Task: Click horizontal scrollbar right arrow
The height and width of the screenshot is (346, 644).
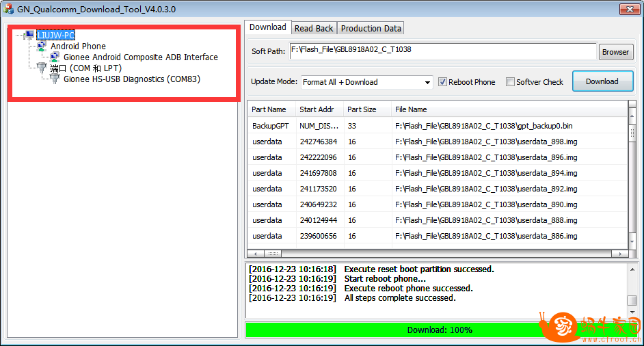Action: click(x=620, y=254)
